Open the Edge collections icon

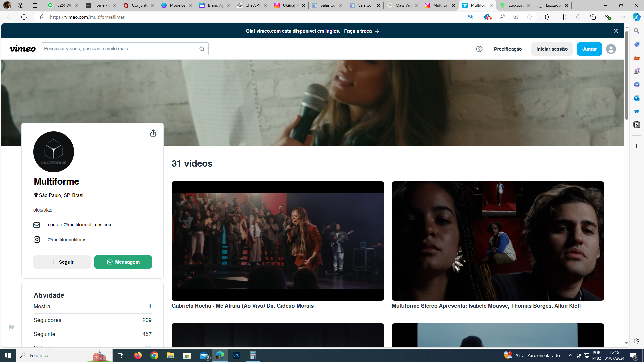593,17
